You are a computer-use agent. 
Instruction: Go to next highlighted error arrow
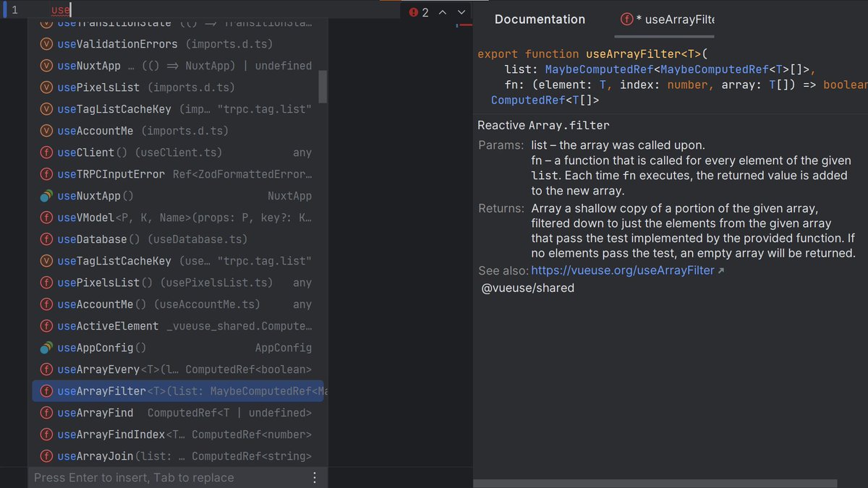pyautogui.click(x=461, y=12)
